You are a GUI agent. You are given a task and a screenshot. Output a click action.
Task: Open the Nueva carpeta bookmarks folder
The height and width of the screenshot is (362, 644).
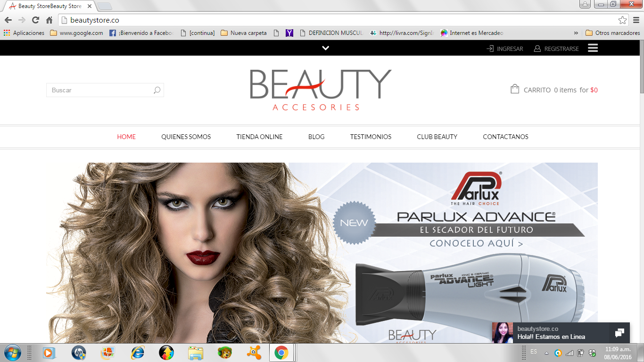pos(244,33)
